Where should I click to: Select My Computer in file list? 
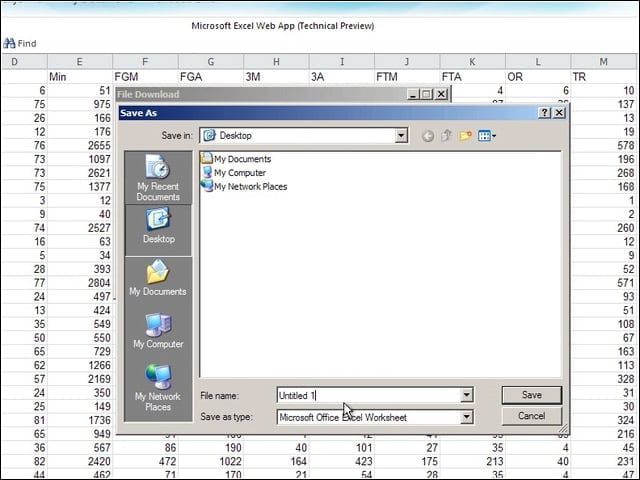click(x=234, y=173)
